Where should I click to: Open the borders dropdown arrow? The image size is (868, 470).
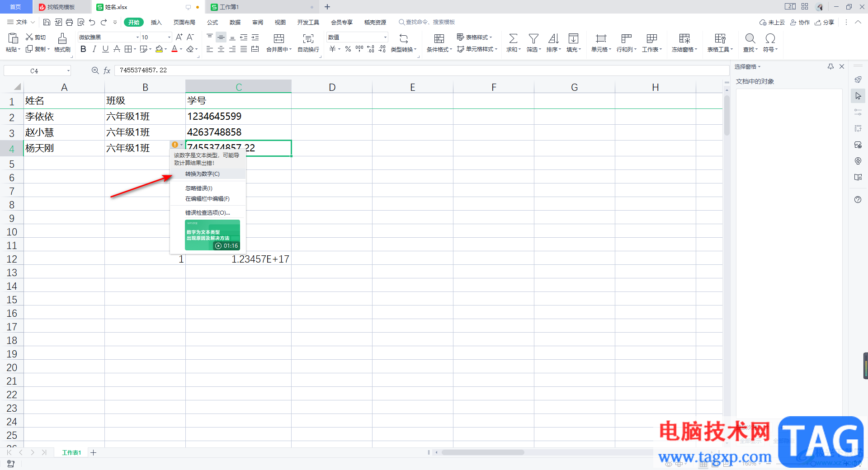pyautogui.click(x=135, y=49)
